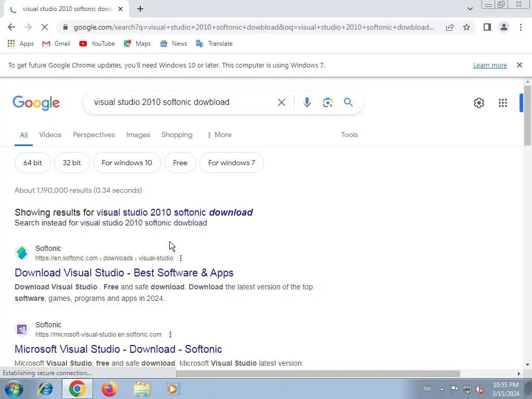Search instead for the 'dowbload' query
The image size is (532, 399).
(x=143, y=223)
